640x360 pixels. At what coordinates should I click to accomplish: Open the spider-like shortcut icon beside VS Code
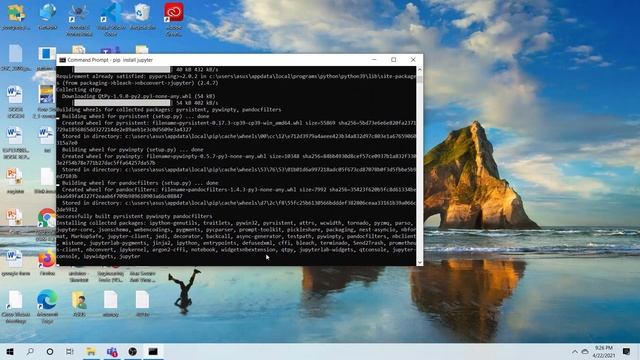pos(79,18)
